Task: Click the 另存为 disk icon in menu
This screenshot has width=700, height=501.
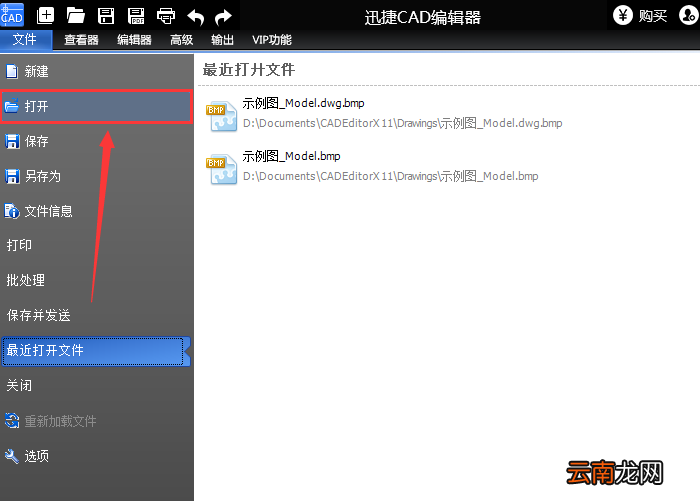Action: [x=12, y=176]
